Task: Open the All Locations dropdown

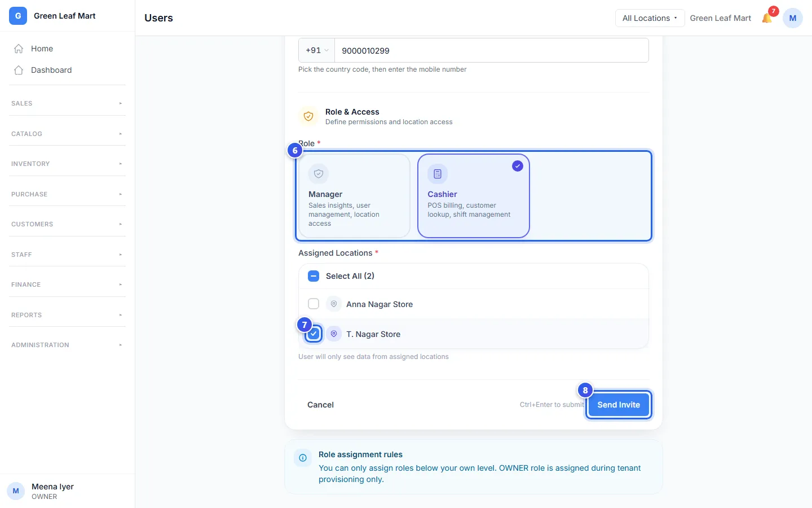Action: point(650,18)
